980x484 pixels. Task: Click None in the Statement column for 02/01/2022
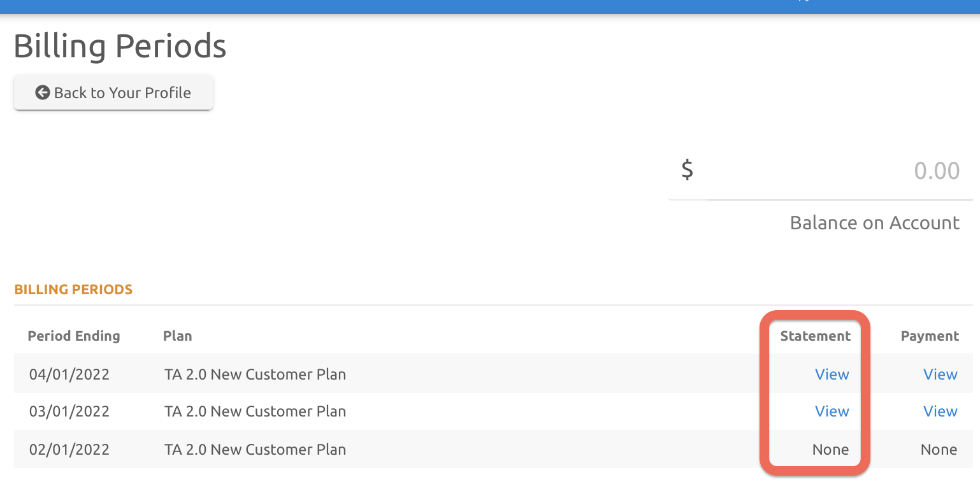(x=830, y=449)
